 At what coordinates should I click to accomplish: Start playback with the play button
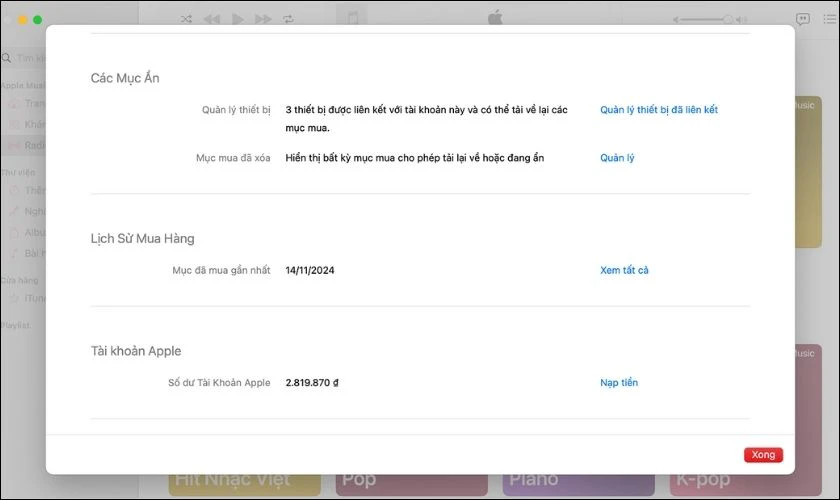[237, 19]
